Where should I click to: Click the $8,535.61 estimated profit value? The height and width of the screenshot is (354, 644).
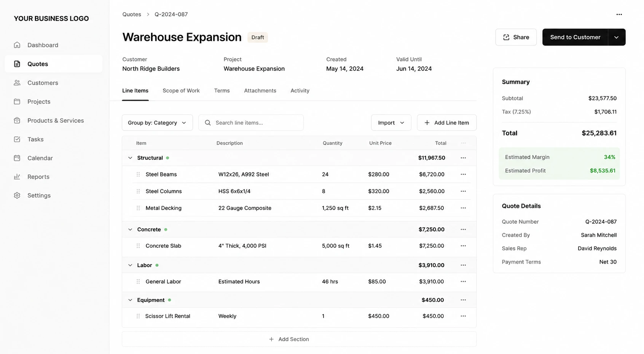pos(603,171)
